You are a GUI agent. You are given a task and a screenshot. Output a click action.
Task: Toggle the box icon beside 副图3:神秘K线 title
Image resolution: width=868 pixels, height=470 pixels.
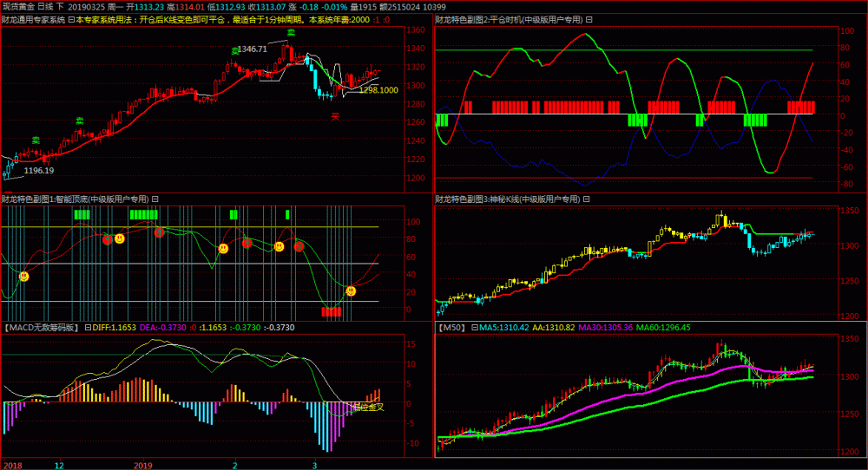coord(586,199)
